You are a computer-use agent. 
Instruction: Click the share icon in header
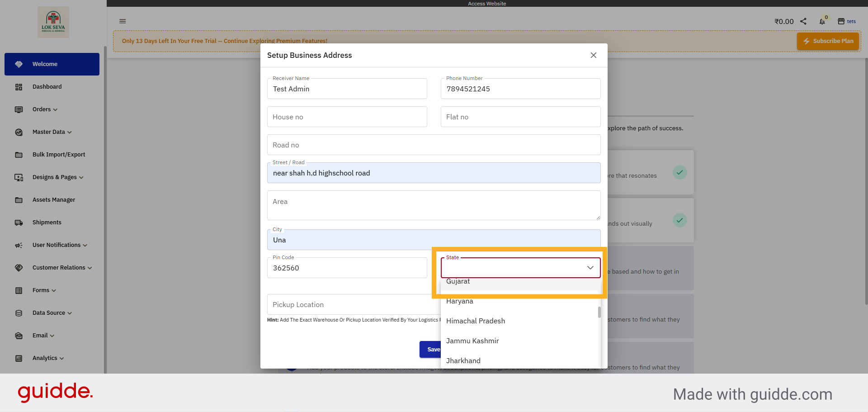tap(803, 21)
